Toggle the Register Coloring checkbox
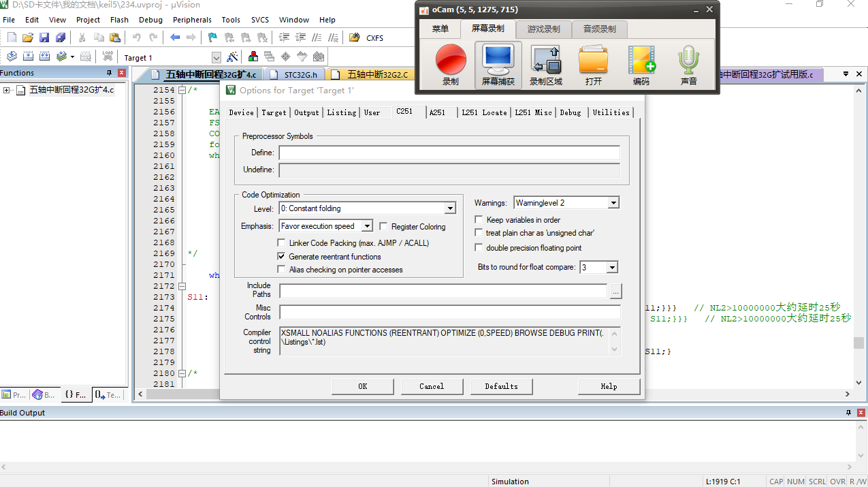 [385, 227]
